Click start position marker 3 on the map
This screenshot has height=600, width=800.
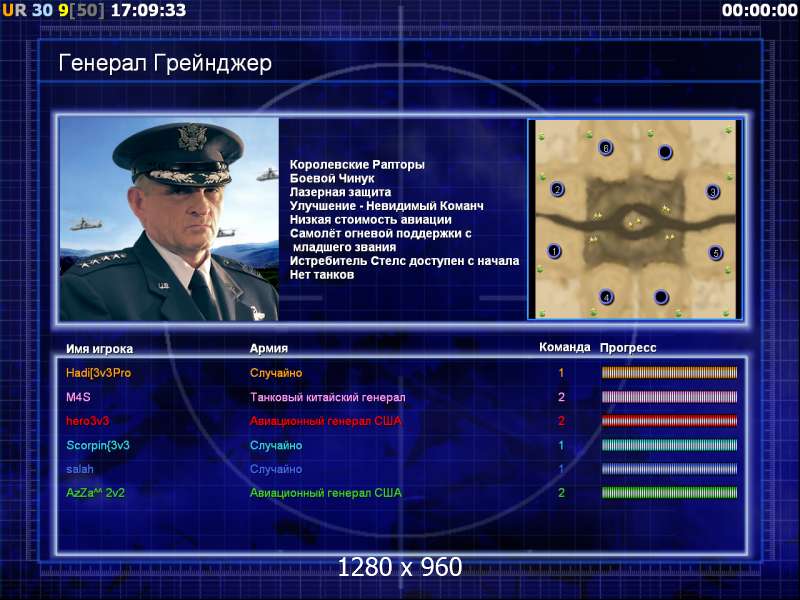point(713,192)
